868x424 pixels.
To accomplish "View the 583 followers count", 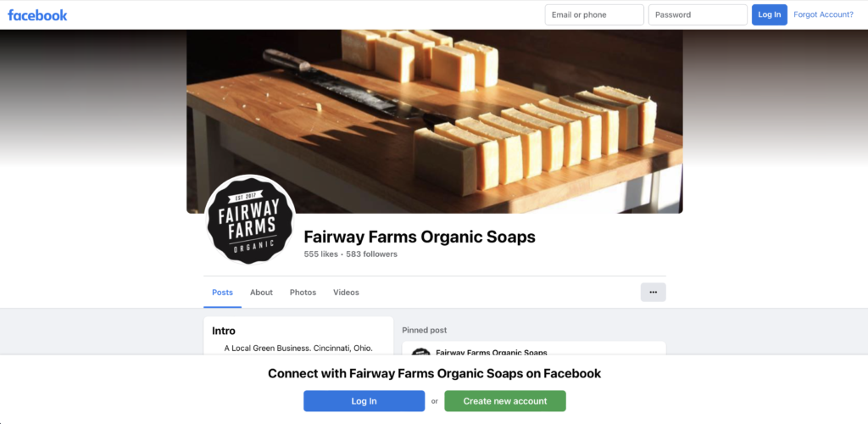I will [x=371, y=254].
